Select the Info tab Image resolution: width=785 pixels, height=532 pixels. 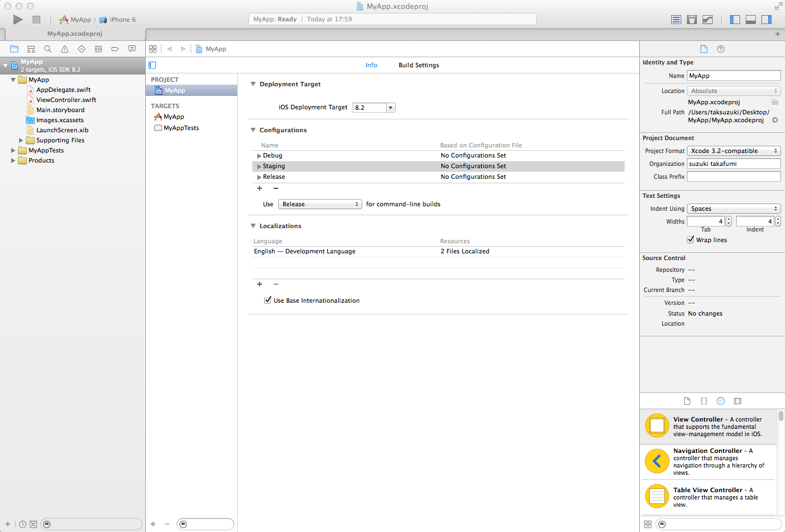[x=371, y=65]
